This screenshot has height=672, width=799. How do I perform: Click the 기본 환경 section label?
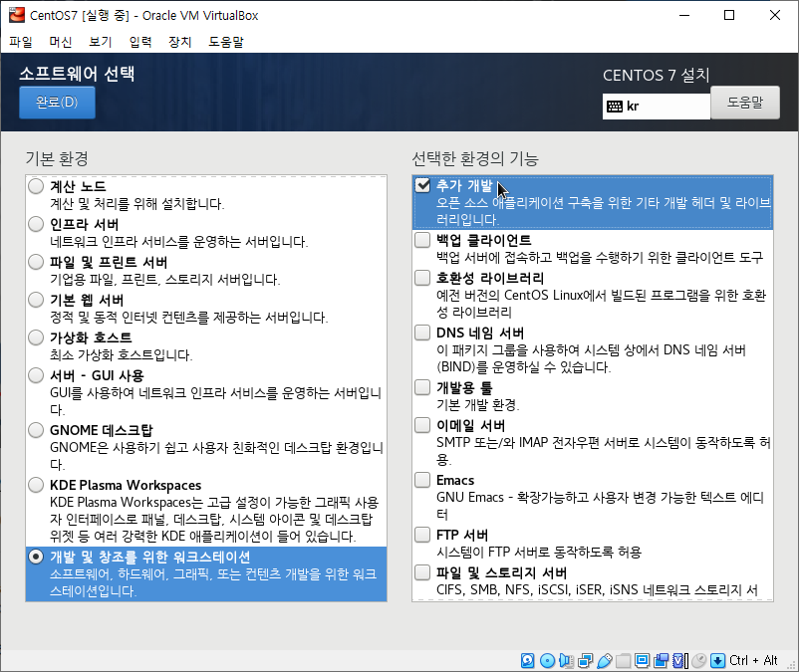pyautogui.click(x=57, y=158)
